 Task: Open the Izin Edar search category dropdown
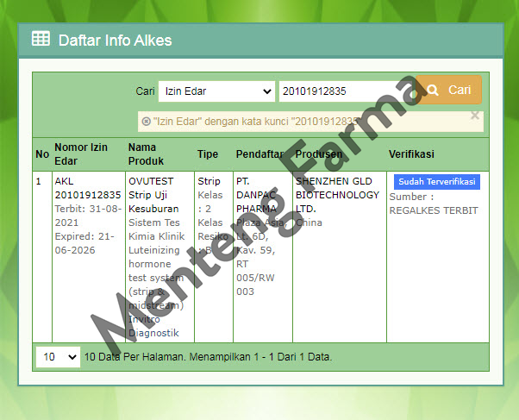tap(216, 91)
